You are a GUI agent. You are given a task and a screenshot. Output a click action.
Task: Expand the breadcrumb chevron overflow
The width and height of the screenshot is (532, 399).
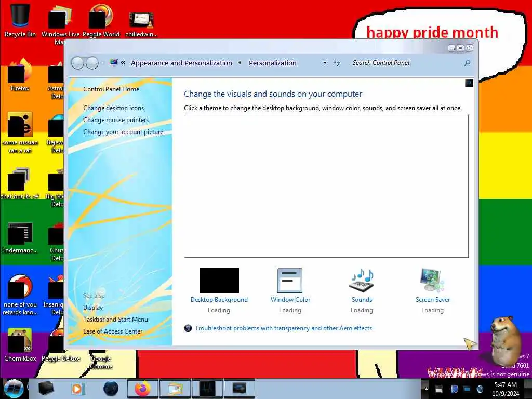pos(123,63)
